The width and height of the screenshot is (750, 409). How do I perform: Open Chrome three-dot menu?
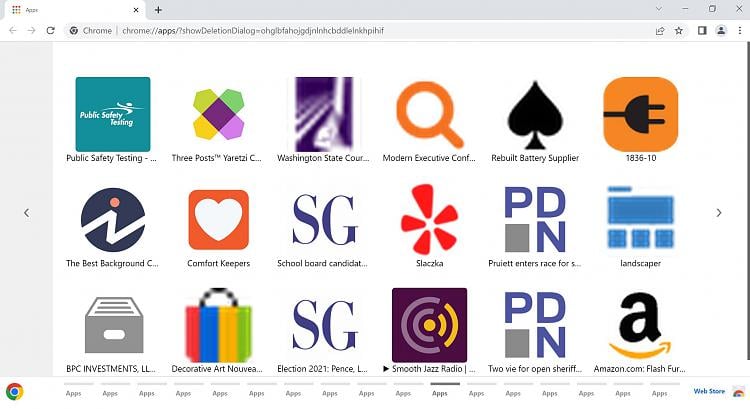pyautogui.click(x=739, y=31)
